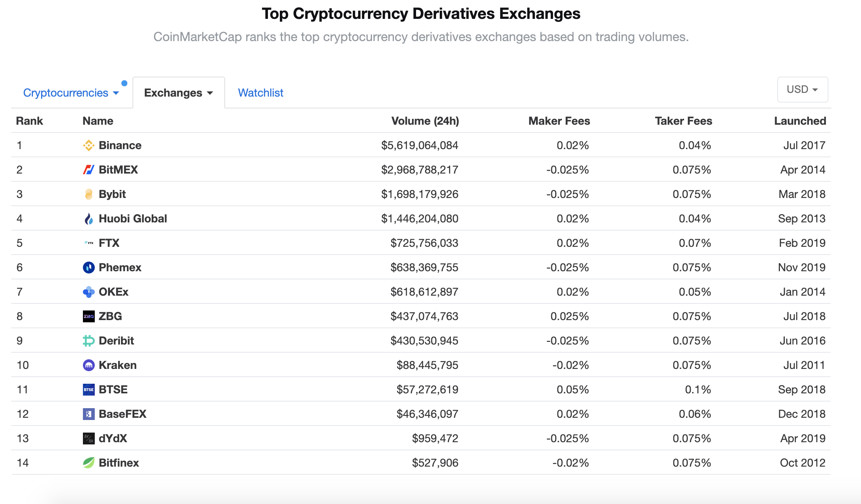This screenshot has width=861, height=504.
Task: Click the Phemex logo icon
Action: click(x=88, y=268)
